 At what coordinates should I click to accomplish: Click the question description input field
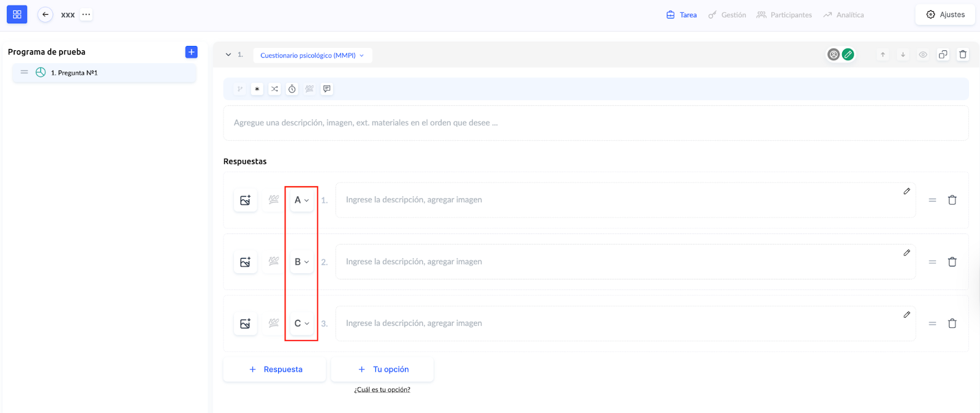595,123
